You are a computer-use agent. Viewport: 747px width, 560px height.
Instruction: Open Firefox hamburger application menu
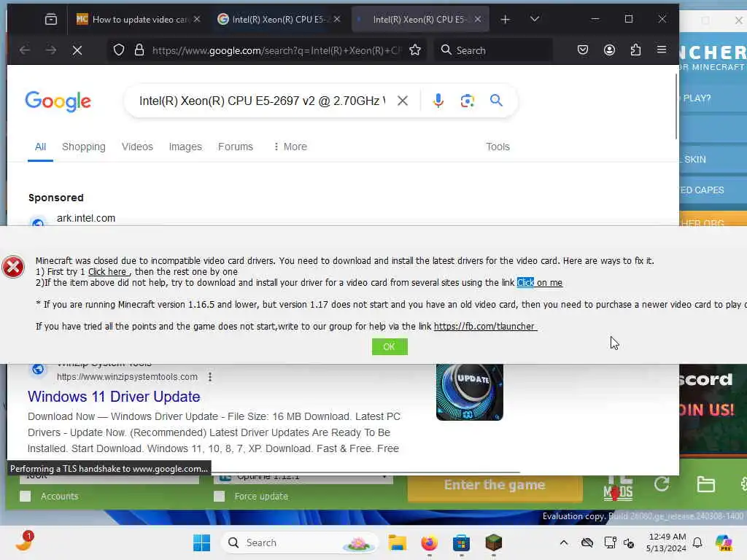click(662, 50)
